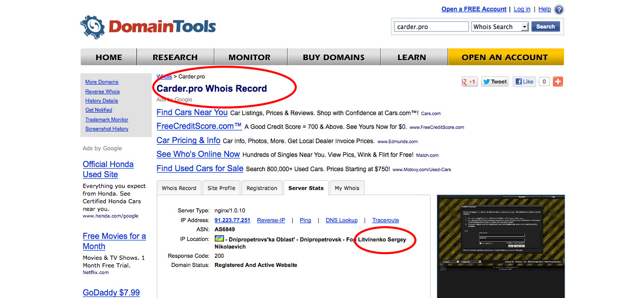Image resolution: width=644 pixels, height=298 pixels.
Task: Go to BUY DOMAINS in the nav bar
Action: tap(333, 57)
